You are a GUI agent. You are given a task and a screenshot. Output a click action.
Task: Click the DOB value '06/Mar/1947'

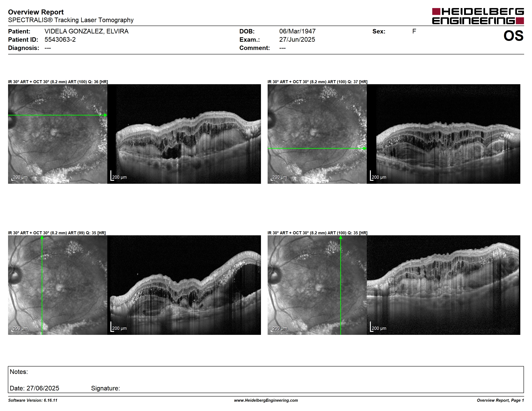[297, 31]
